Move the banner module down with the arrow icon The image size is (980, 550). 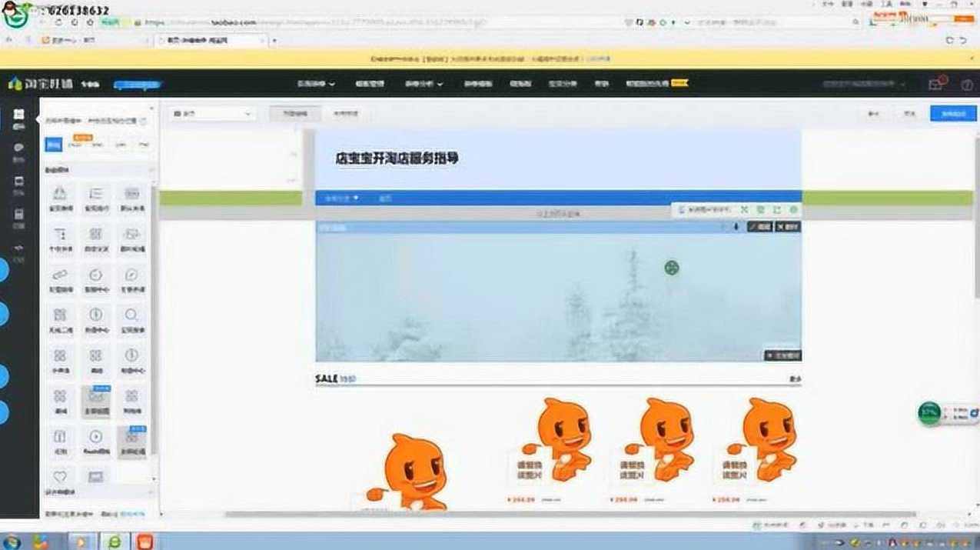[736, 227]
